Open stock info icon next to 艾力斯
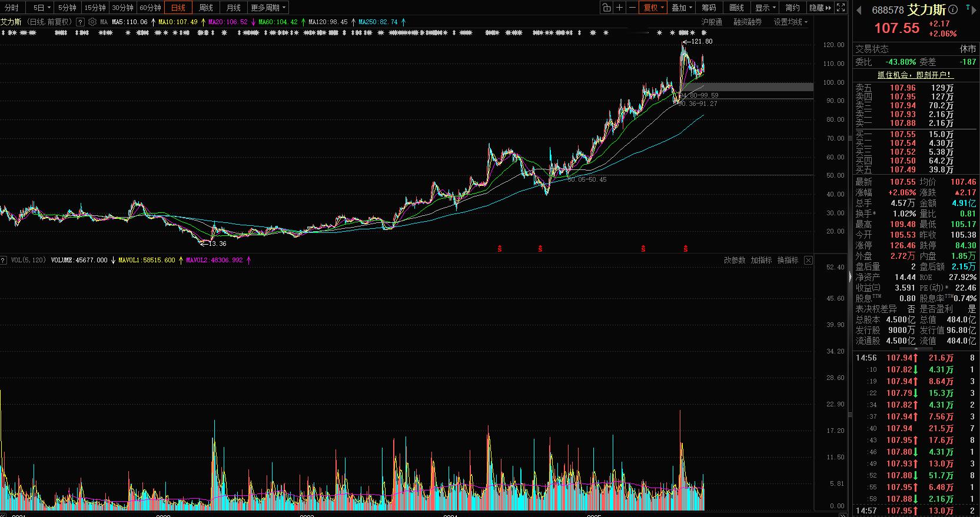The image size is (980, 517). coord(953,9)
